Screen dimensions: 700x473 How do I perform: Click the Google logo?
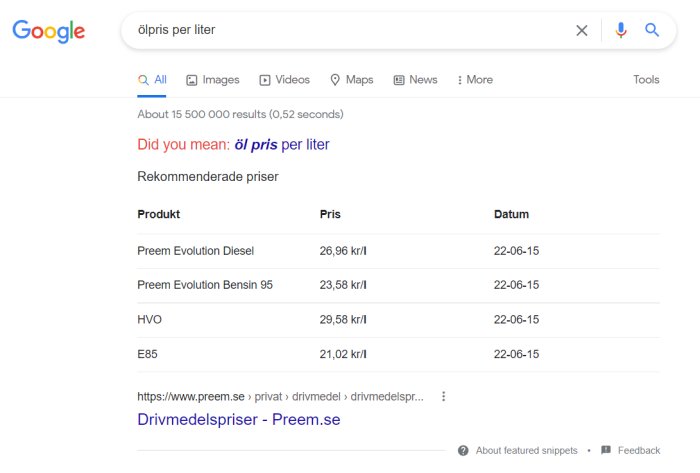click(x=48, y=31)
